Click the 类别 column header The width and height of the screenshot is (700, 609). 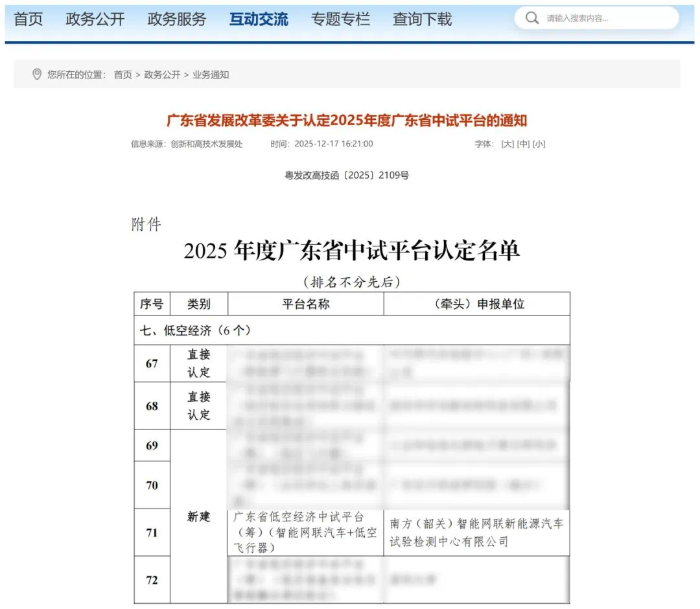(199, 304)
